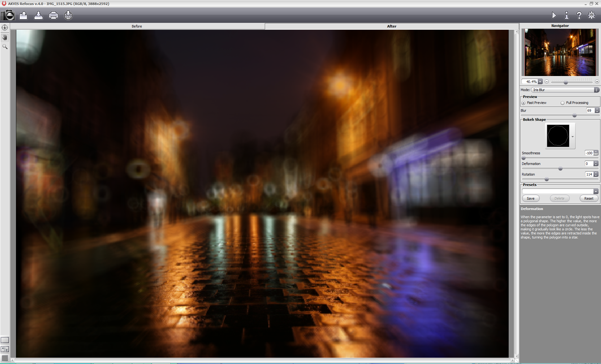Select the Fast Preview radio button
This screenshot has width=601, height=364.
pos(523,103)
